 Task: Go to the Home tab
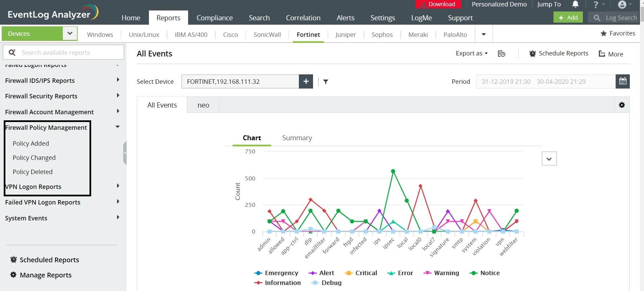131,18
